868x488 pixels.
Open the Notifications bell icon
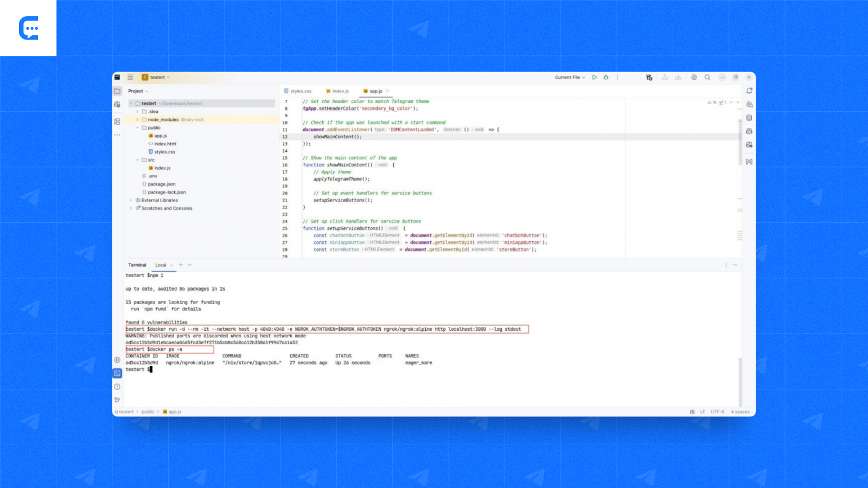749,91
